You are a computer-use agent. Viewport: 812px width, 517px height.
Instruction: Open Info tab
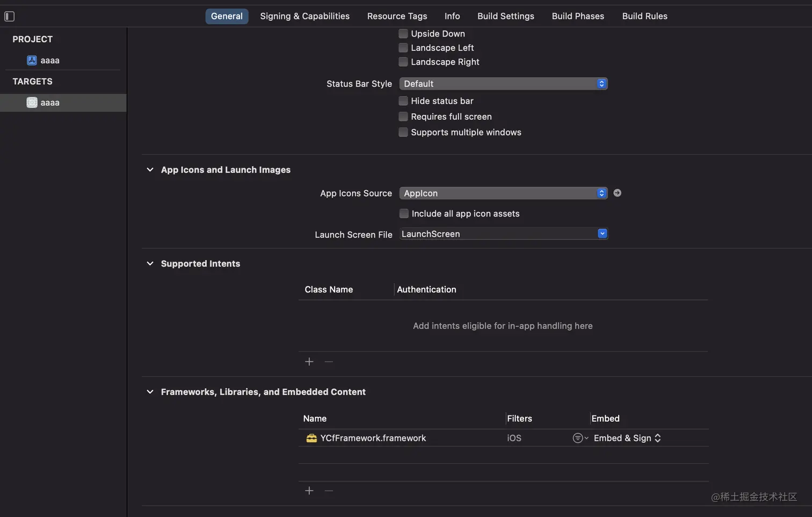(452, 16)
